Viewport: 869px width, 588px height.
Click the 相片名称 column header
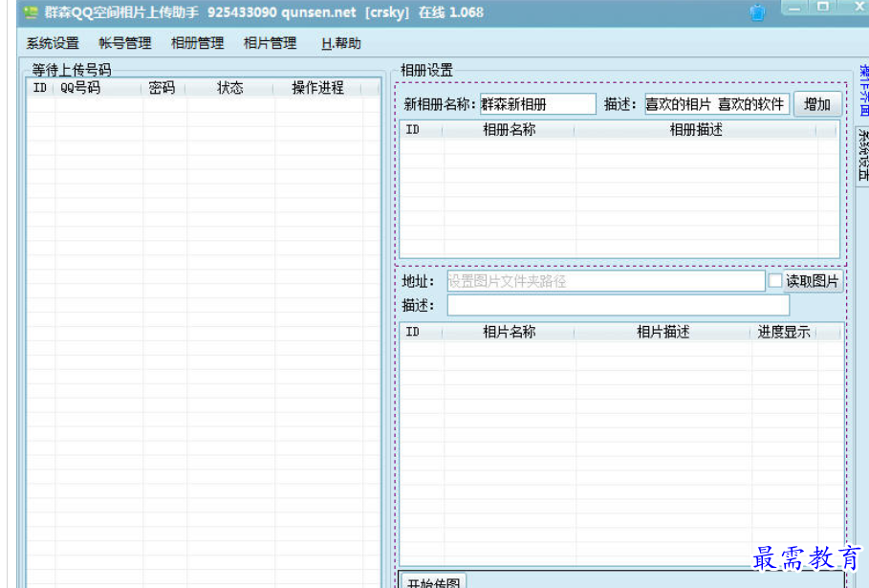pos(509,332)
